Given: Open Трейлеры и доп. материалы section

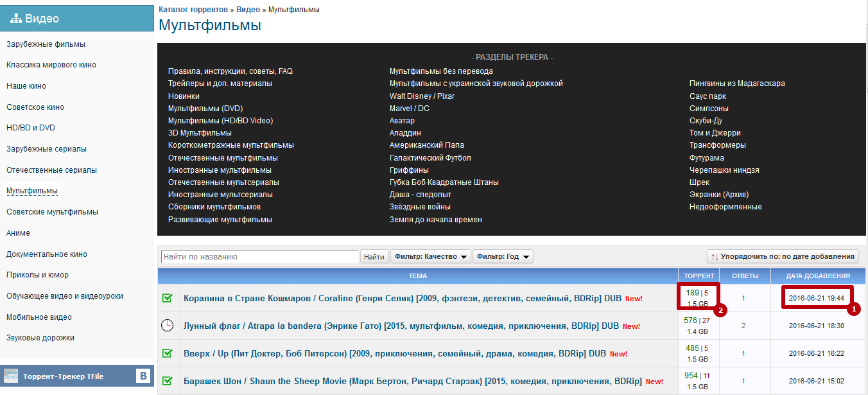Looking at the screenshot, I should [x=220, y=83].
